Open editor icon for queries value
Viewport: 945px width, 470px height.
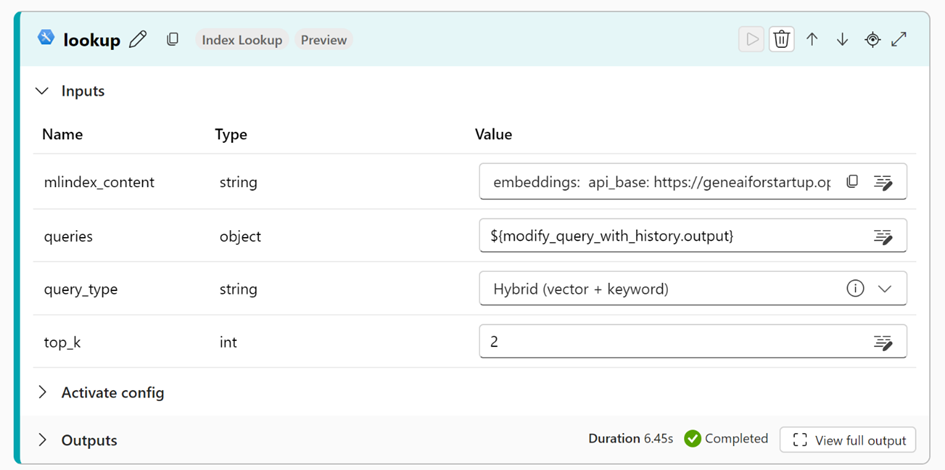click(883, 236)
